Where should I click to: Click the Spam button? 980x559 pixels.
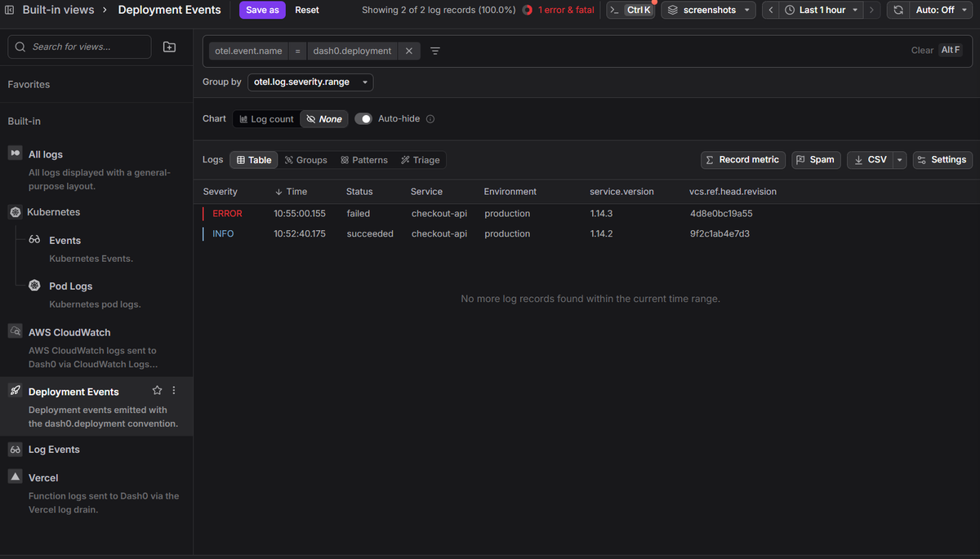coord(815,160)
